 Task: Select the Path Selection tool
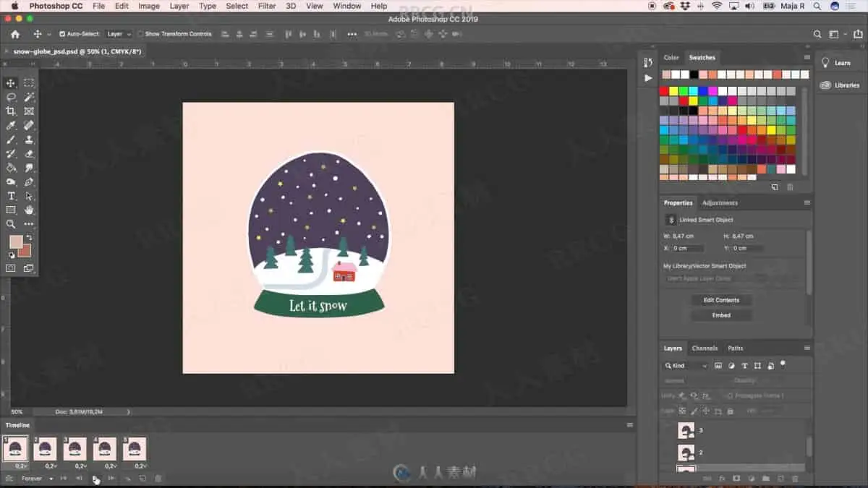coord(29,196)
